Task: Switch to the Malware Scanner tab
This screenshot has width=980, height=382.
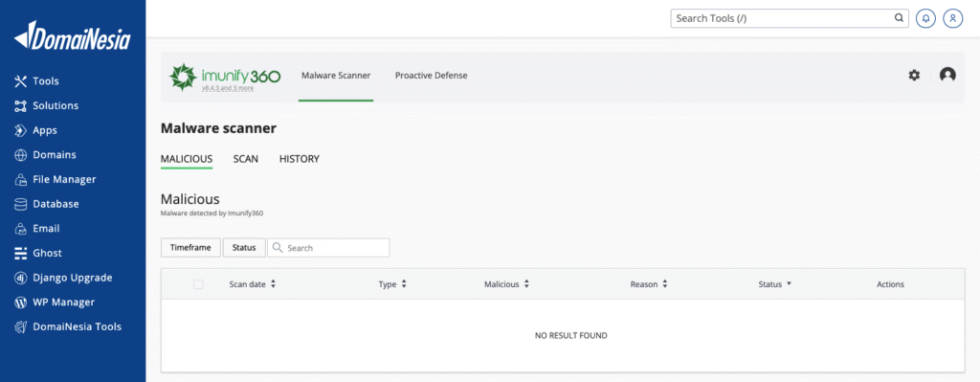Action: [x=336, y=75]
